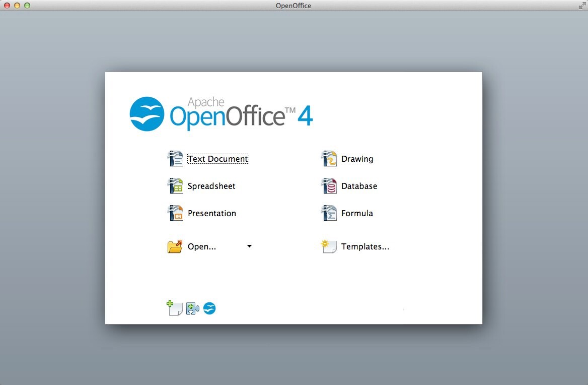The image size is (588, 385).
Task: Open the Database icon
Action: tap(329, 185)
